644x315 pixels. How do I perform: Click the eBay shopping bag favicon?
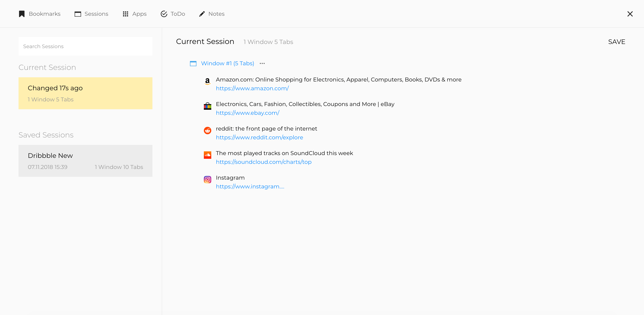[207, 106]
